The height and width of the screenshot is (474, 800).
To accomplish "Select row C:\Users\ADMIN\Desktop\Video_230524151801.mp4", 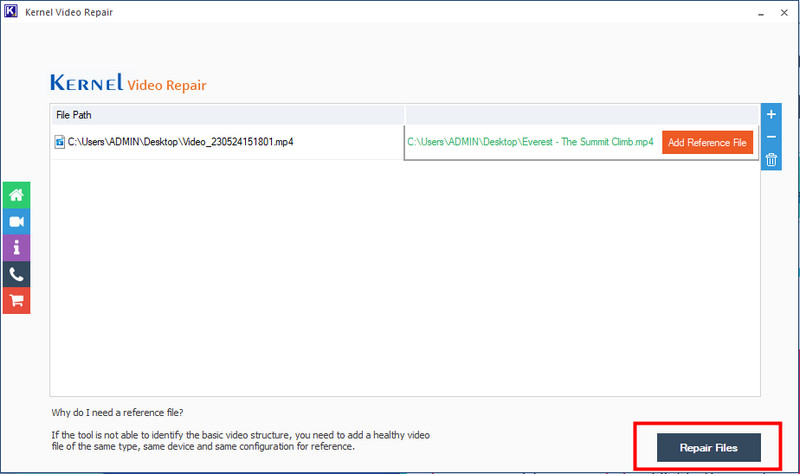I will pos(228,142).
